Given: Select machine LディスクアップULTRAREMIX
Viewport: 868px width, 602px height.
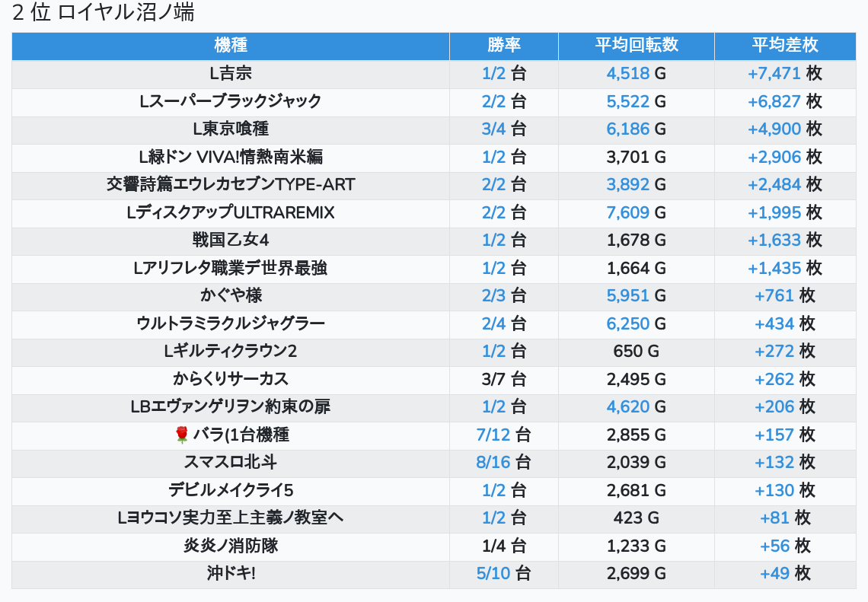Looking at the screenshot, I should pyautogui.click(x=230, y=212).
